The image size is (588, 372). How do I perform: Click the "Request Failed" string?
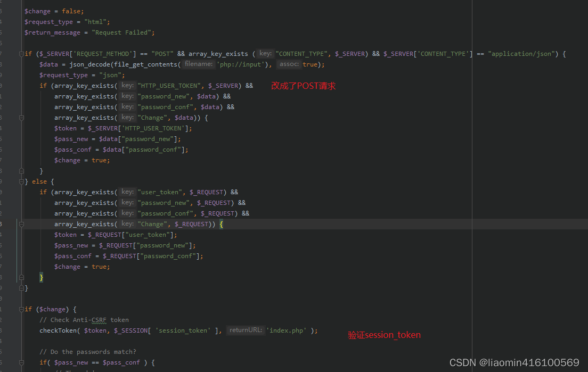click(121, 32)
